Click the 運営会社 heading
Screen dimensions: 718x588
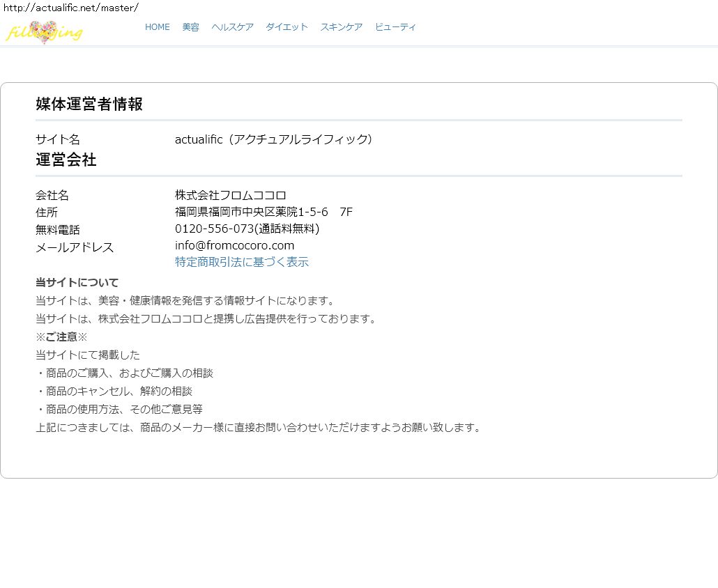[x=66, y=160]
